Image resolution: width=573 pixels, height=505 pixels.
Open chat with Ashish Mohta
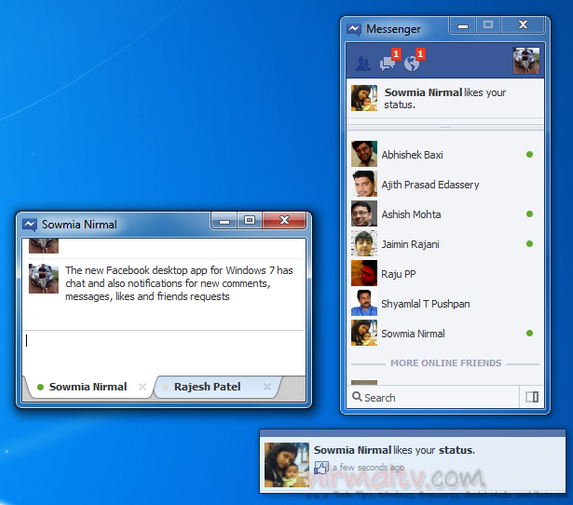(445, 214)
